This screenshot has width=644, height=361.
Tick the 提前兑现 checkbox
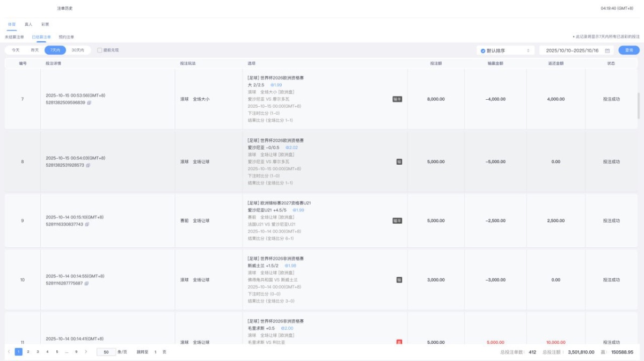[100, 50]
